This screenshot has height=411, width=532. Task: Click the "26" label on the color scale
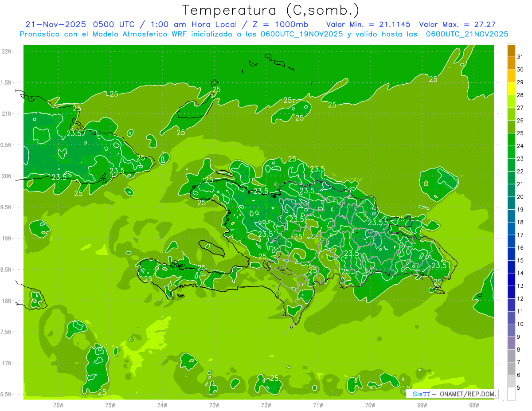point(520,121)
